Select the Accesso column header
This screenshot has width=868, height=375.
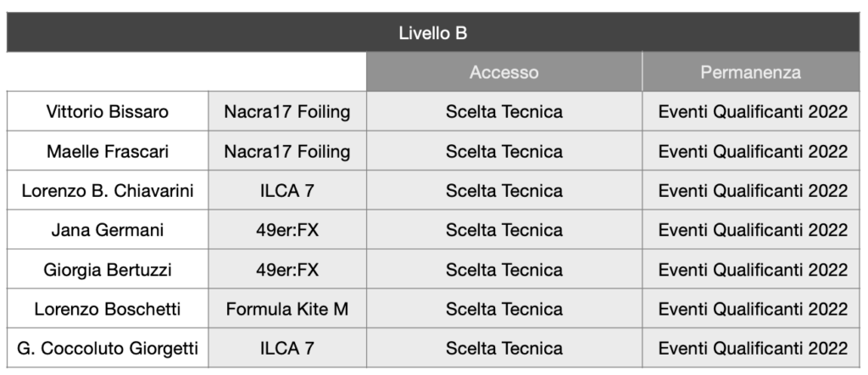coord(504,72)
